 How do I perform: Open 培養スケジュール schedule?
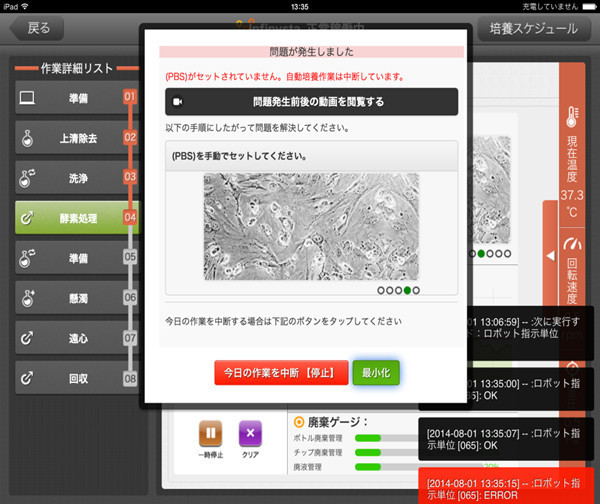[x=534, y=29]
